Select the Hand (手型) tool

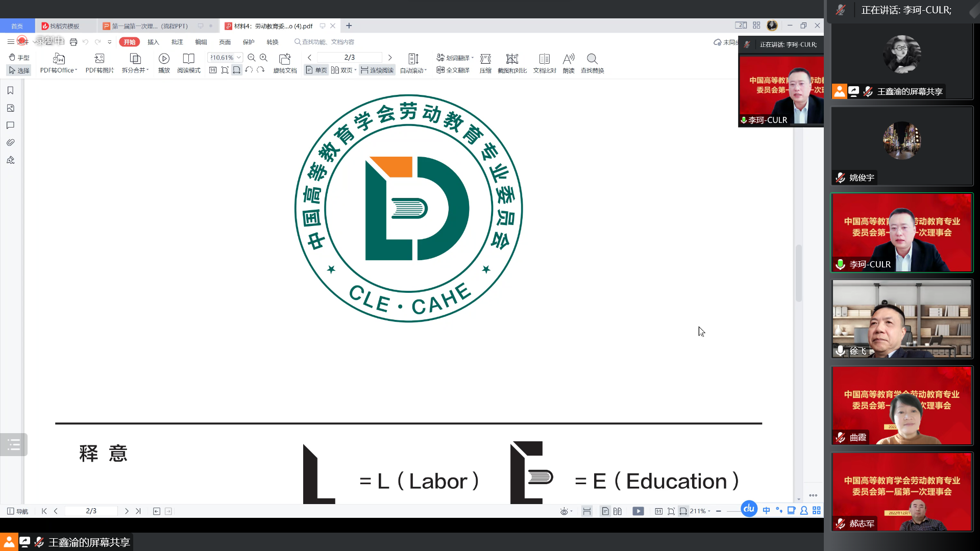click(x=19, y=57)
